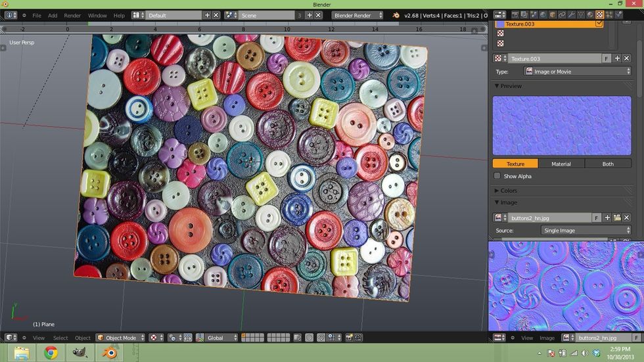This screenshot has height=362, width=644.
Task: Open the Object Mode dropdown
Action: pos(121,338)
